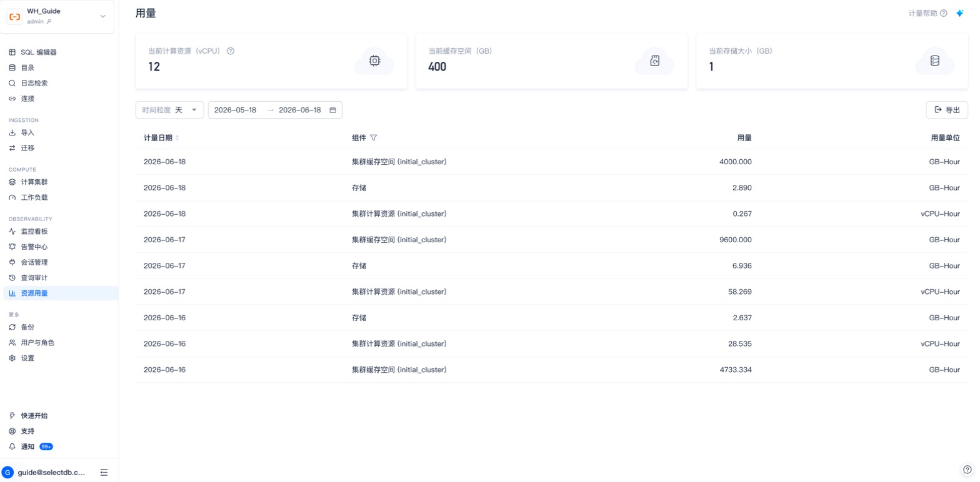980x482 pixels.
Task: Click the 58.269 usage cell
Action: point(740,292)
